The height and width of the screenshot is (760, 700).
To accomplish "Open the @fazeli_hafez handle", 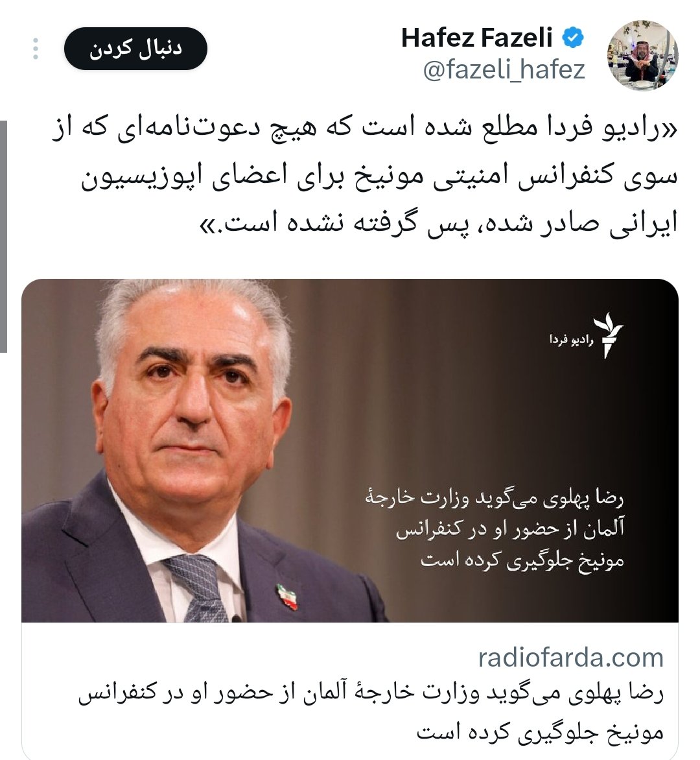I will [504, 69].
